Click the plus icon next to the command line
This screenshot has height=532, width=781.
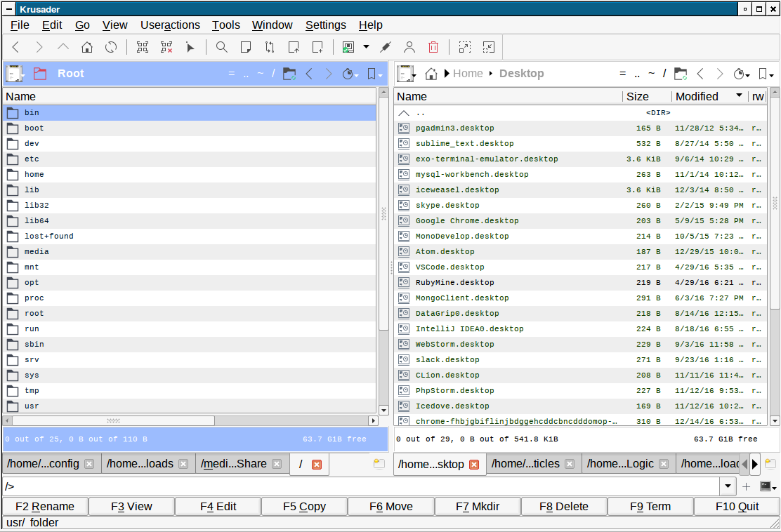(746, 486)
